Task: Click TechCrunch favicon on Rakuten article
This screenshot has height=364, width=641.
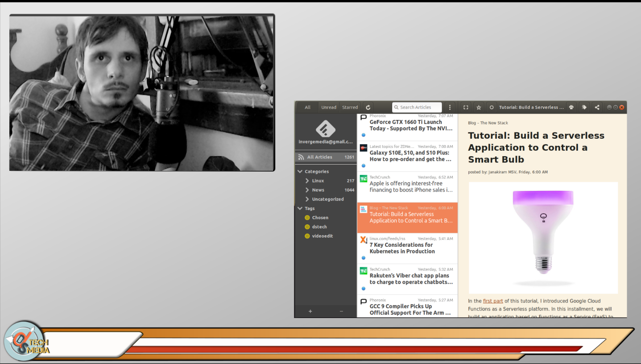Action: click(364, 271)
